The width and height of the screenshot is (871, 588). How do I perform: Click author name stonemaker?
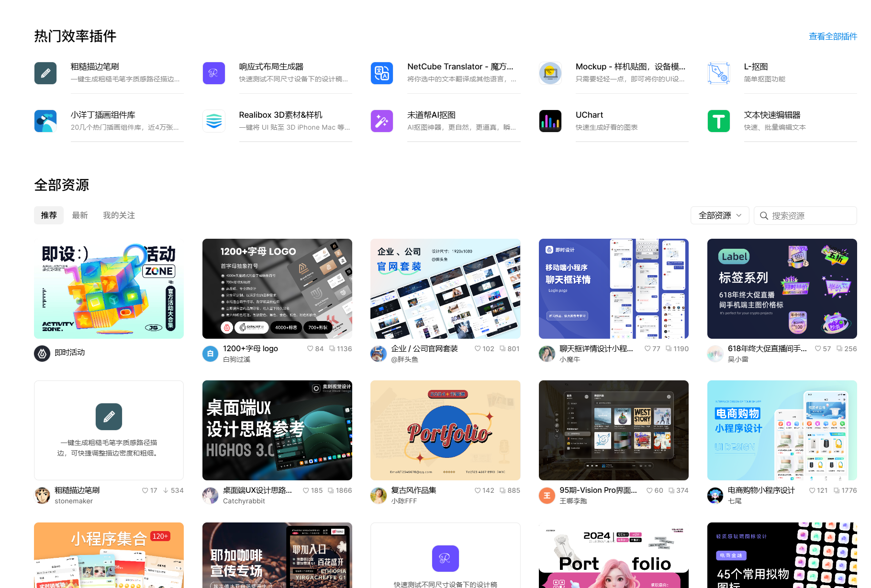point(74,501)
